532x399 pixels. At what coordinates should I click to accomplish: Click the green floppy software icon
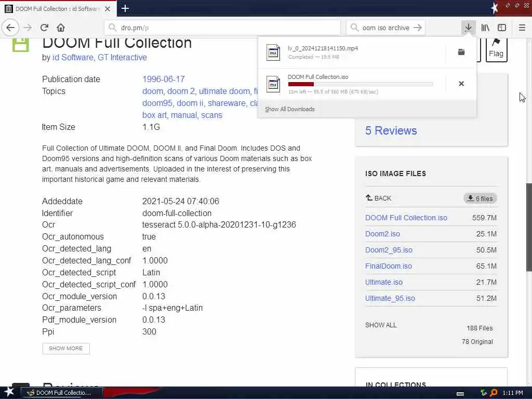pyautogui.click(x=21, y=44)
